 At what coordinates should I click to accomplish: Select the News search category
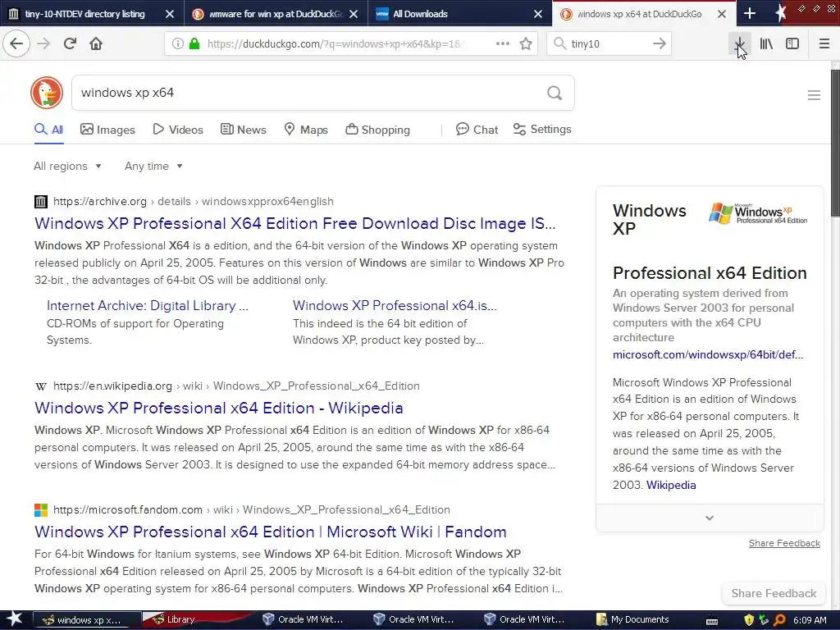244,130
